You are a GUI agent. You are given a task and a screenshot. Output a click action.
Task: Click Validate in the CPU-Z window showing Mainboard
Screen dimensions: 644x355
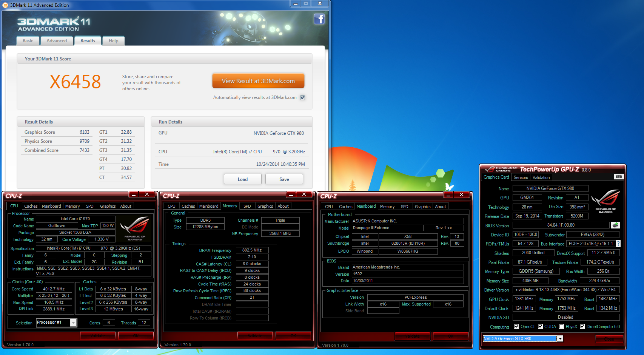(413, 336)
